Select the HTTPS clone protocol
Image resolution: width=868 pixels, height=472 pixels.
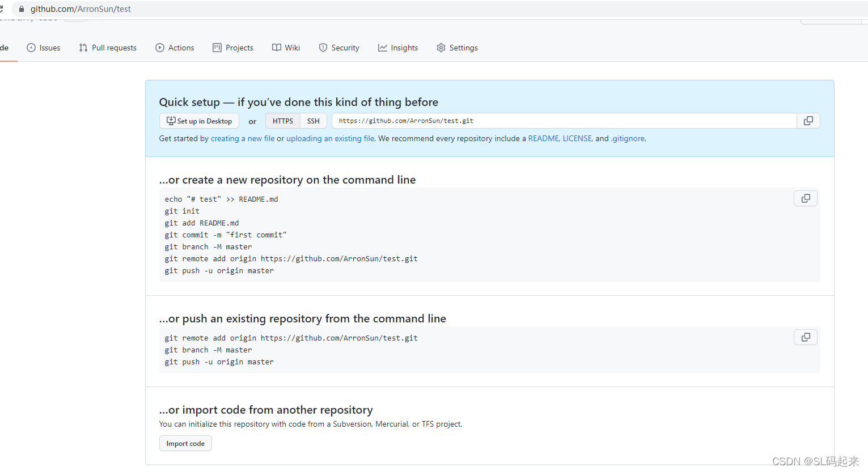point(282,121)
